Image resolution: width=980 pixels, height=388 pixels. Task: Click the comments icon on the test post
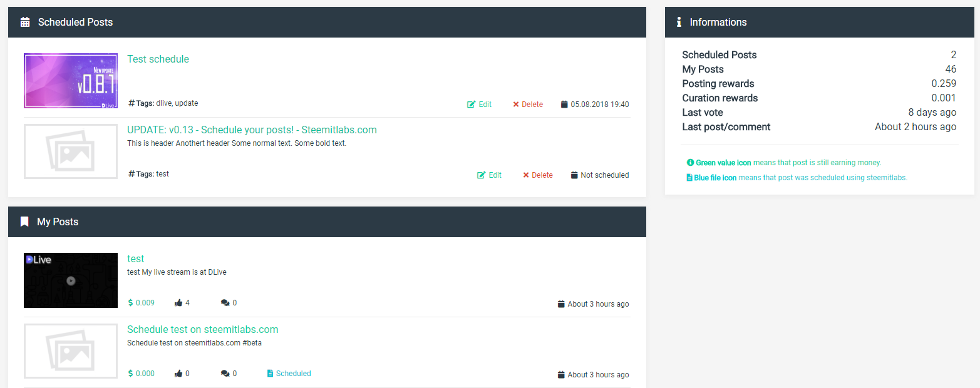point(225,303)
